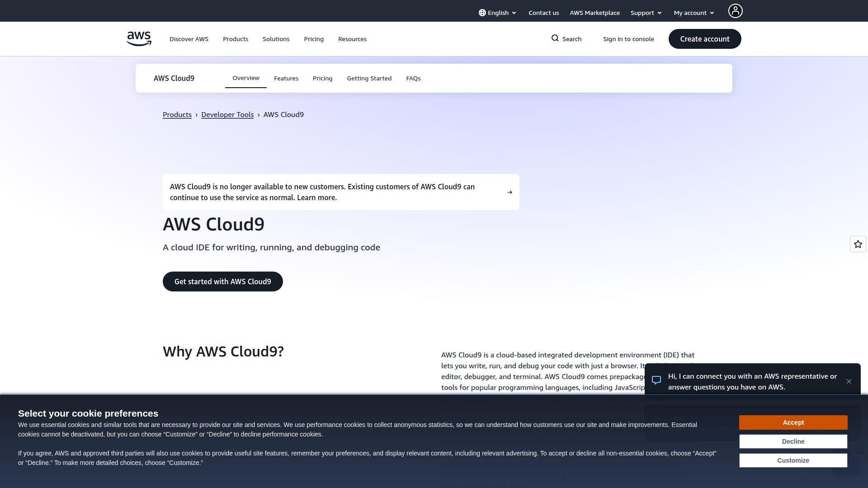The width and height of the screenshot is (868, 488).
Task: Expand the My account dropdown
Action: coord(693,13)
